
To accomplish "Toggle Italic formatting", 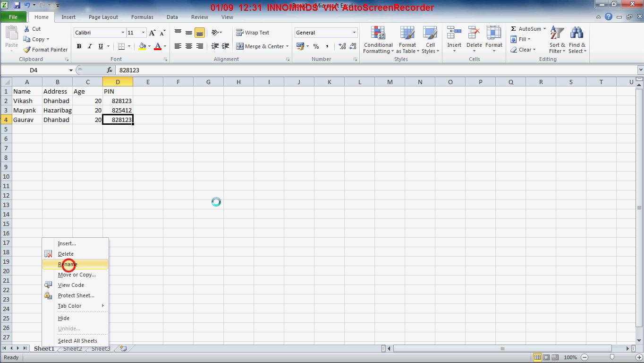I will click(90, 46).
